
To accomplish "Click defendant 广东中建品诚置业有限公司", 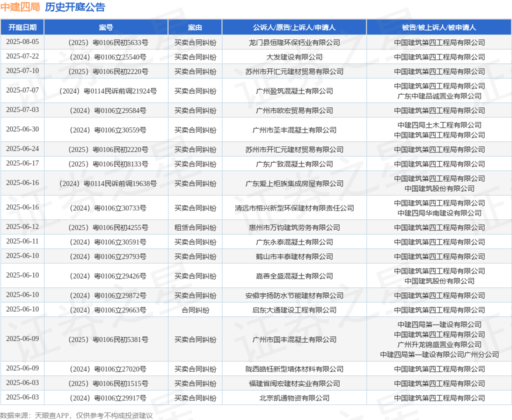I will pos(439,96).
